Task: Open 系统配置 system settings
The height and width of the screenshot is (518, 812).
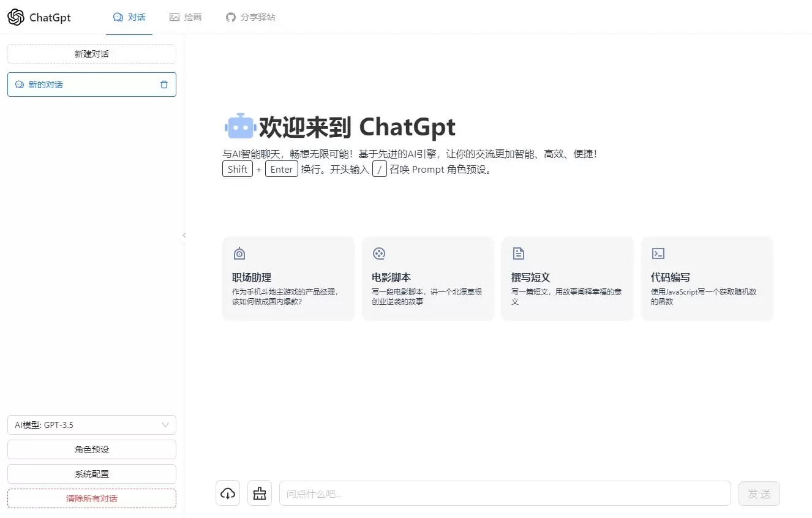Action: 92,474
